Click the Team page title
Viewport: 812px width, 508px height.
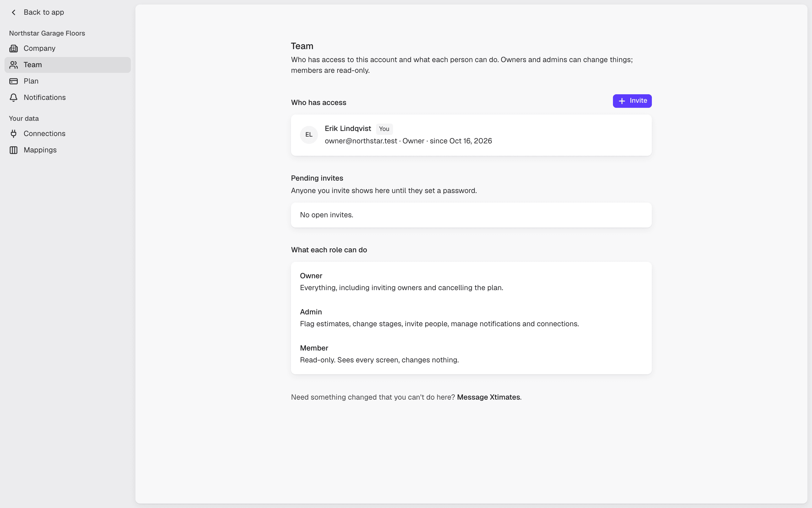tap(302, 46)
